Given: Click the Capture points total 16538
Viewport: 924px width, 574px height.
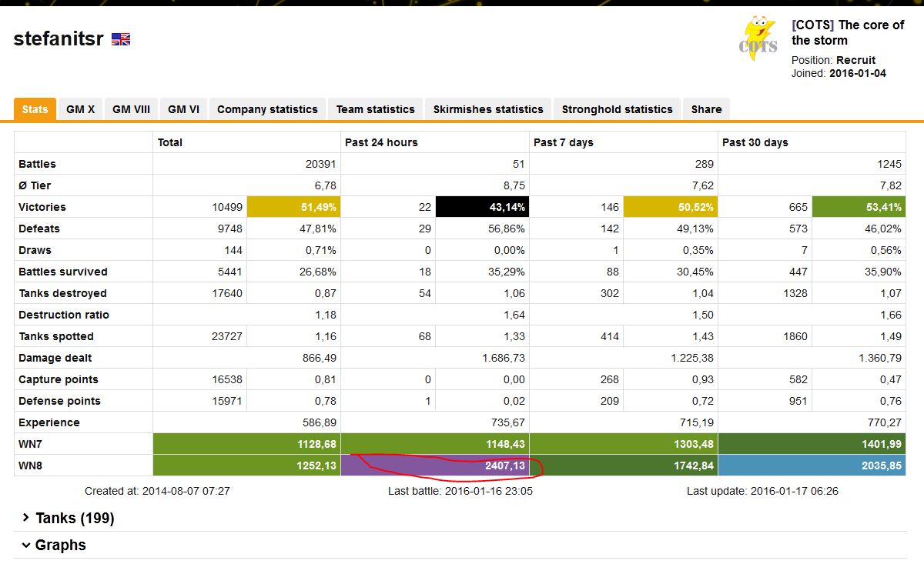Looking at the screenshot, I should pos(227,379).
